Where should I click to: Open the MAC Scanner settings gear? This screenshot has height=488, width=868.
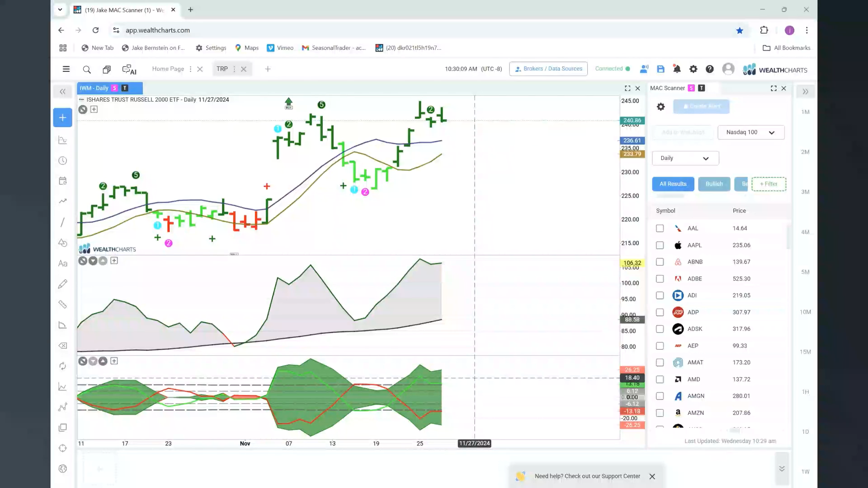660,107
